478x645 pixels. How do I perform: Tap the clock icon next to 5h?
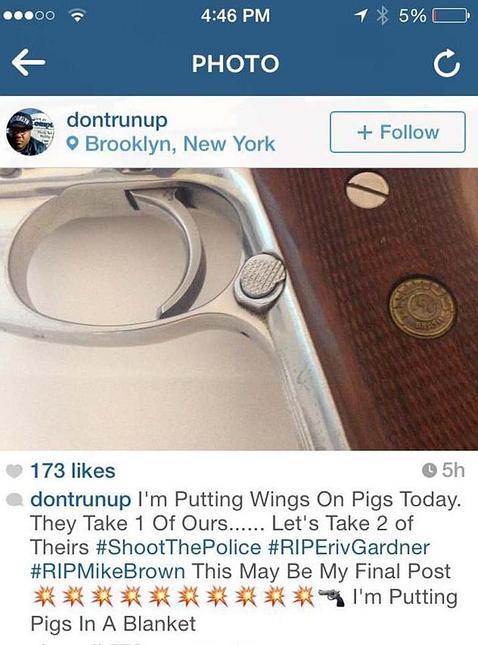tap(429, 470)
